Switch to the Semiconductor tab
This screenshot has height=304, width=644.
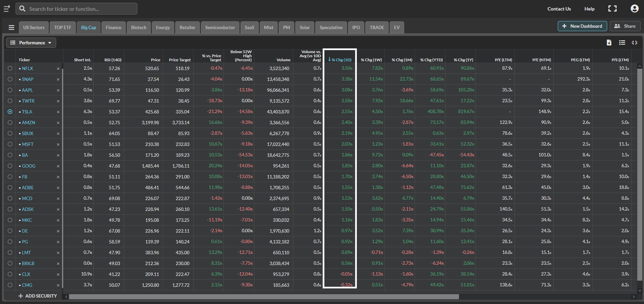coord(220,27)
